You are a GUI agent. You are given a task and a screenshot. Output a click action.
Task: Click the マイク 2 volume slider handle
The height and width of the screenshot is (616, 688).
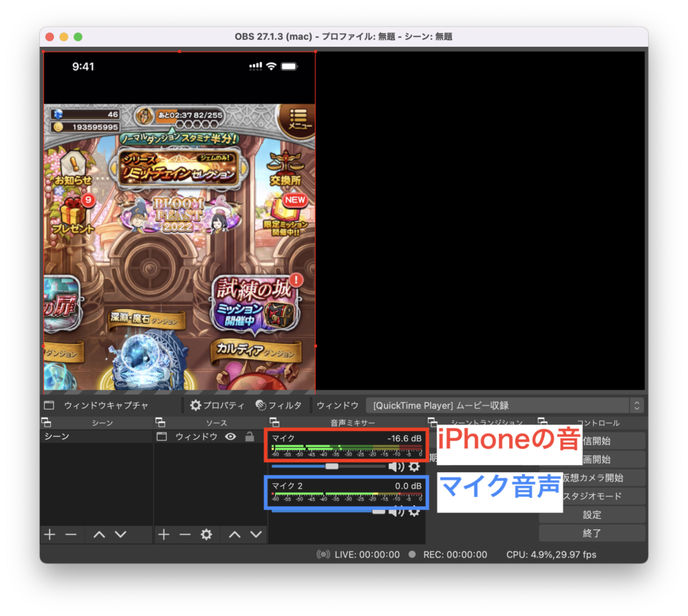pos(378,511)
